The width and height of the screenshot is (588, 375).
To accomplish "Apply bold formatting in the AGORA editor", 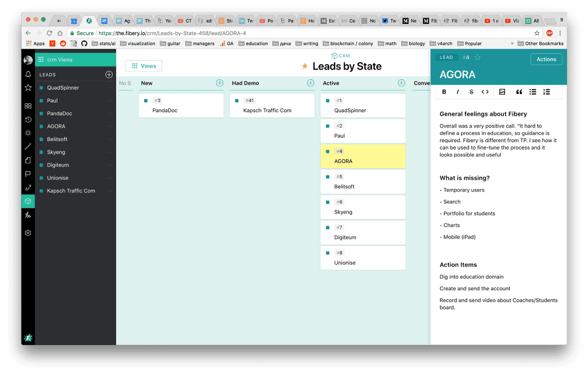I will 444,91.
